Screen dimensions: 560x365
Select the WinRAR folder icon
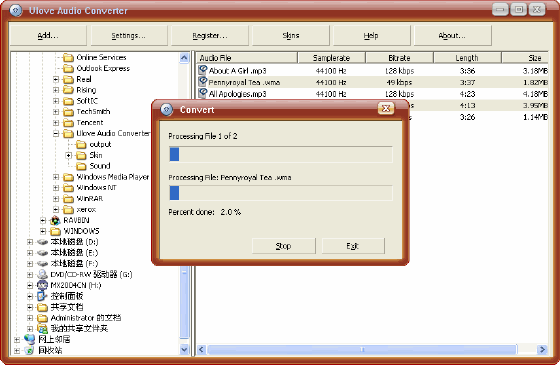pyautogui.click(x=68, y=199)
